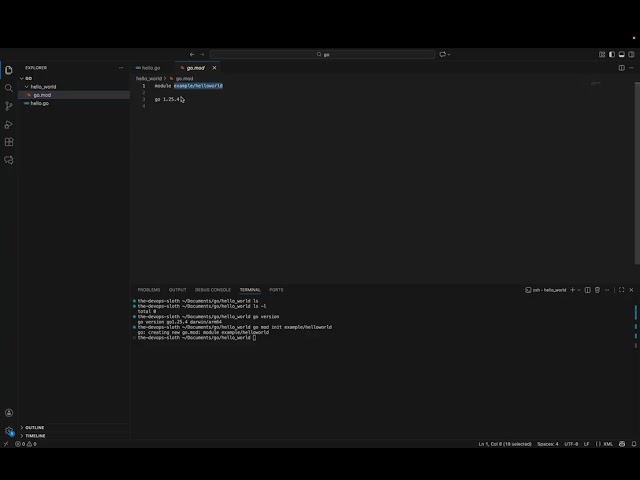This screenshot has width=640, height=480.
Task: Click hello_world in the breadcrumb
Action: [149, 78]
